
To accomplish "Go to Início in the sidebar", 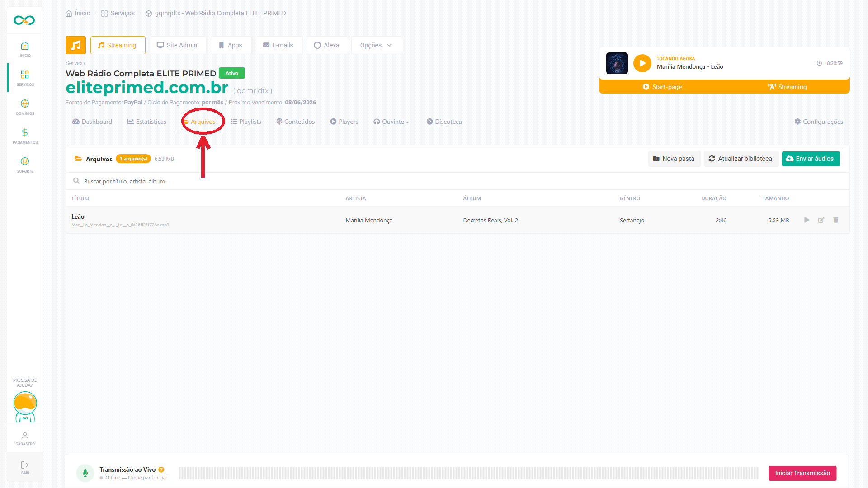I will [x=25, y=49].
